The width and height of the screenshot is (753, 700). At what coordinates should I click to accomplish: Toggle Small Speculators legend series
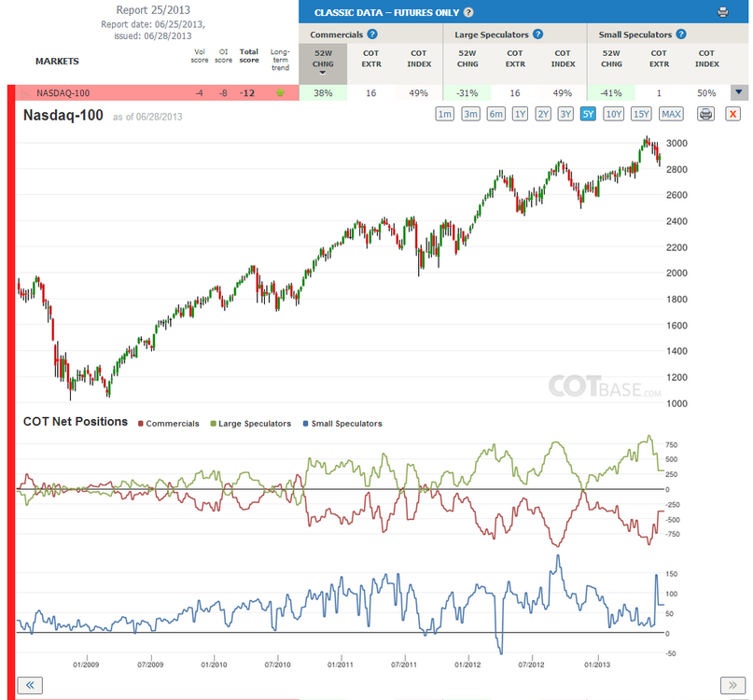coord(342,424)
